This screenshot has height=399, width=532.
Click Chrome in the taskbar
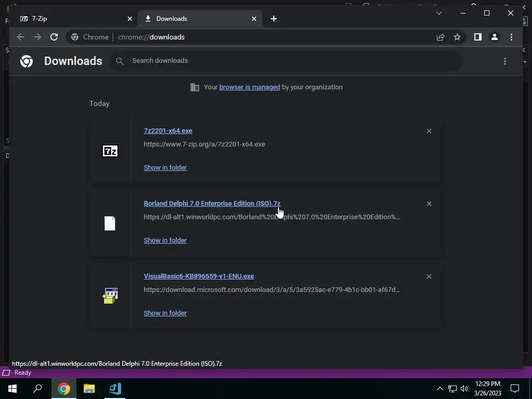coord(64,389)
